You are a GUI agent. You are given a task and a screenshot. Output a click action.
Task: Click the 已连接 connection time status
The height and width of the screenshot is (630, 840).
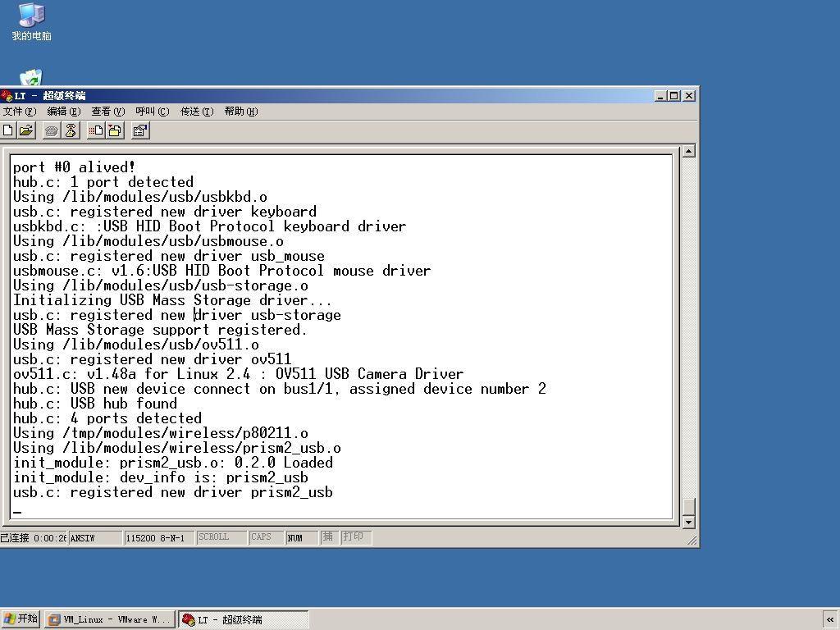[33, 538]
